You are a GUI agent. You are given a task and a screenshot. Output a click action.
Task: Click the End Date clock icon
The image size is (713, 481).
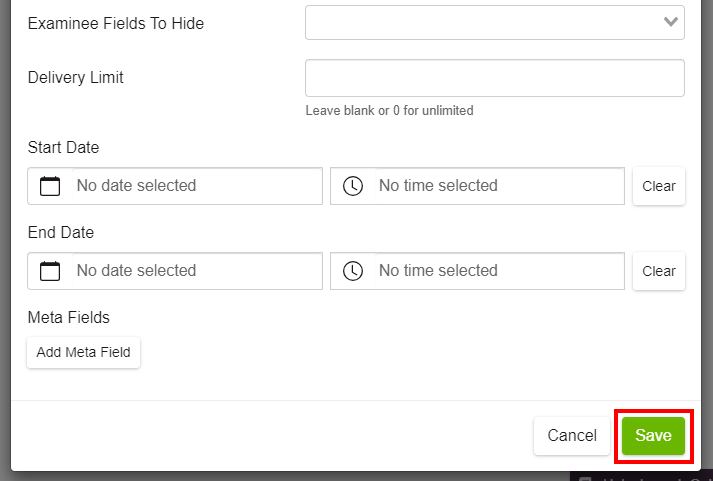tap(353, 271)
